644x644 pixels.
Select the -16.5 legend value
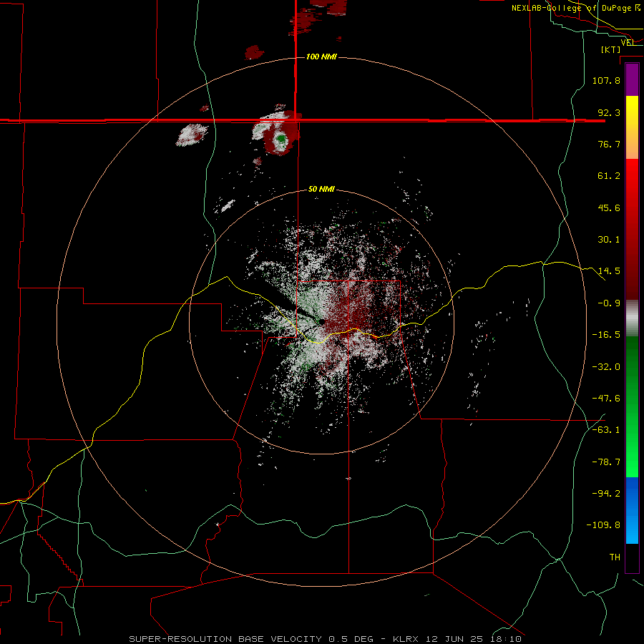606,335
